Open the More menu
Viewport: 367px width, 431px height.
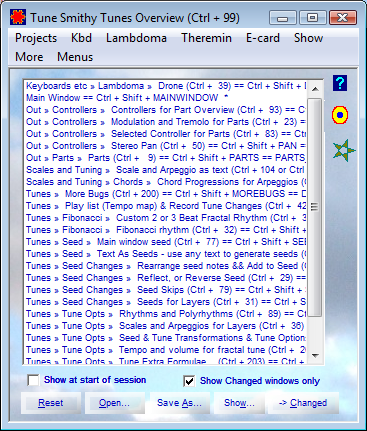click(x=29, y=57)
